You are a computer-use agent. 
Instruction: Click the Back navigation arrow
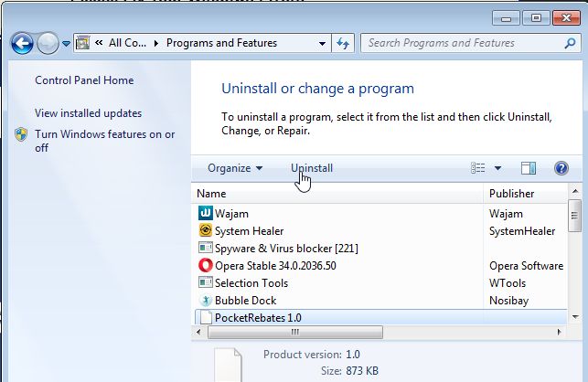tap(23, 43)
